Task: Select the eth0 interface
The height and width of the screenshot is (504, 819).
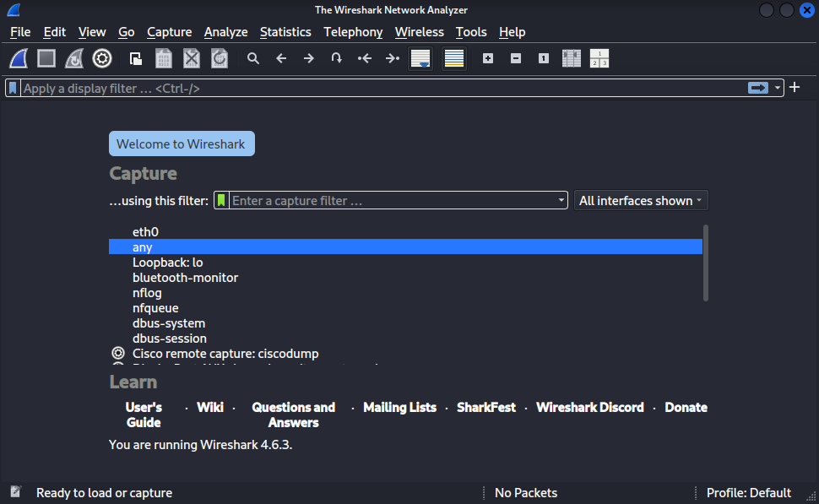Action: click(145, 231)
